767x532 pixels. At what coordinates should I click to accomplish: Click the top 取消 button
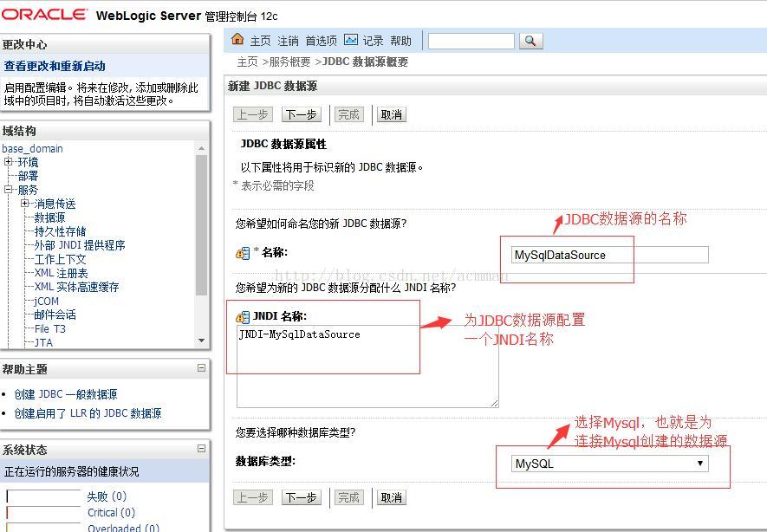pyautogui.click(x=392, y=115)
